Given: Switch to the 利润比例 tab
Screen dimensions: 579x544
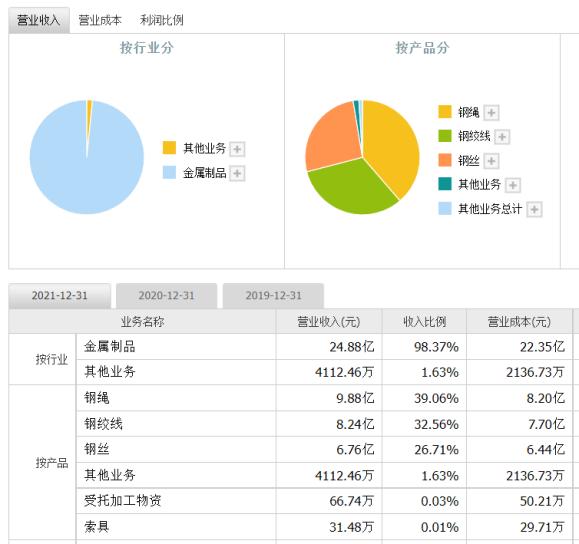Looking at the screenshot, I should point(161,20).
